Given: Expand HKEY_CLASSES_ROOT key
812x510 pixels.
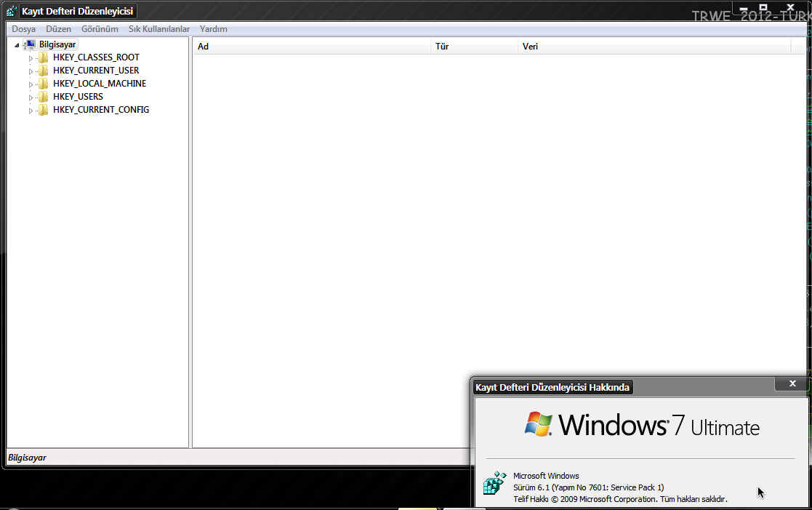Looking at the screenshot, I should coord(31,58).
